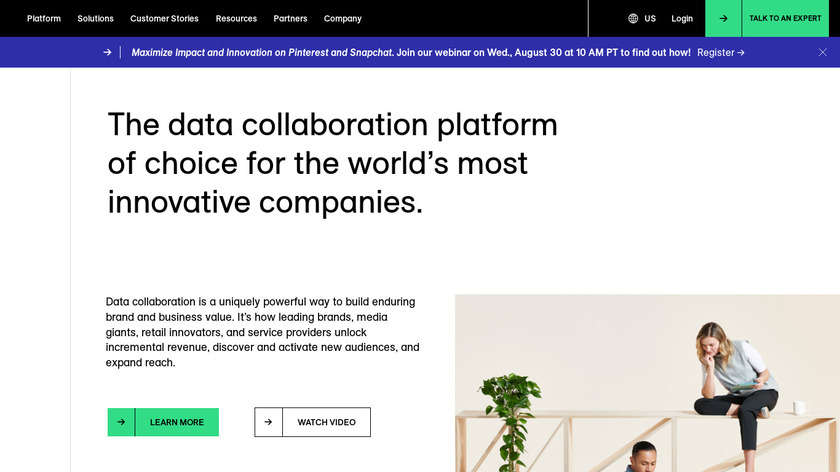Click the arrow icon beside Learn More
Image resolution: width=840 pixels, height=472 pixels.
(121, 422)
